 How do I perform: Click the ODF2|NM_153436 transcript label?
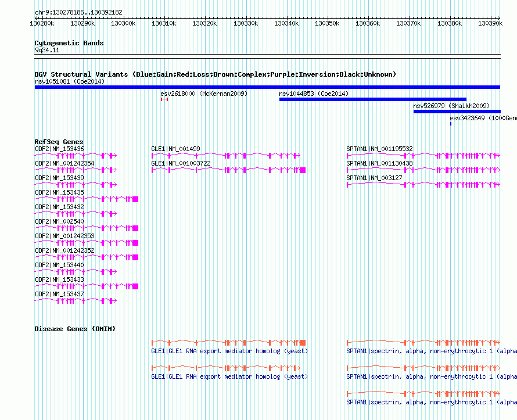59,149
